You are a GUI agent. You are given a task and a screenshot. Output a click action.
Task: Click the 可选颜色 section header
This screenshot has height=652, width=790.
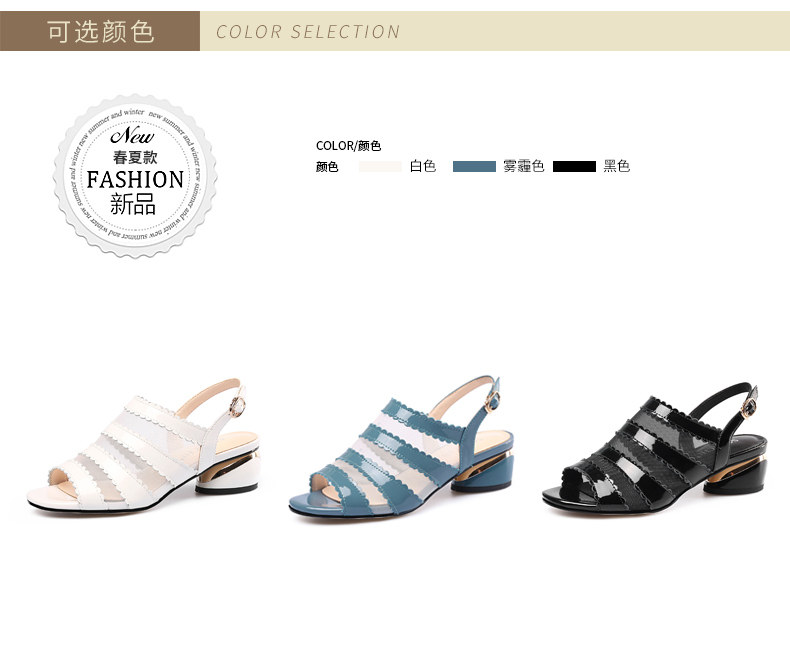tap(100, 31)
